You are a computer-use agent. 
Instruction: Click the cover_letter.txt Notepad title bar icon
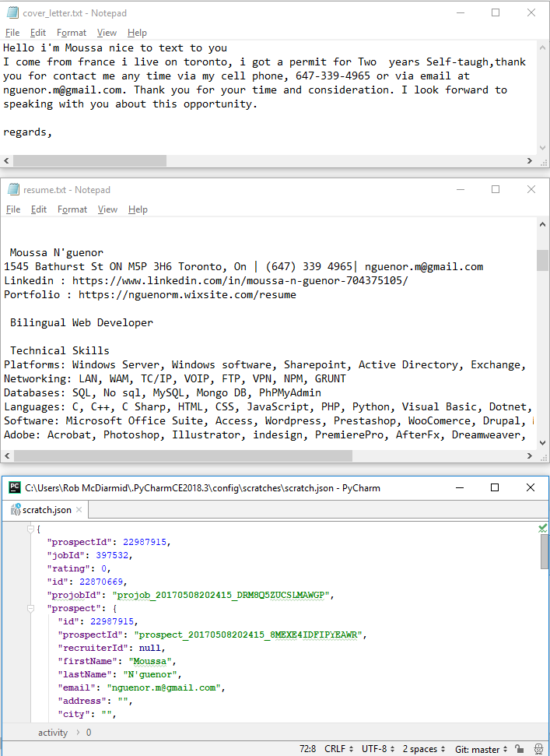[x=13, y=13]
